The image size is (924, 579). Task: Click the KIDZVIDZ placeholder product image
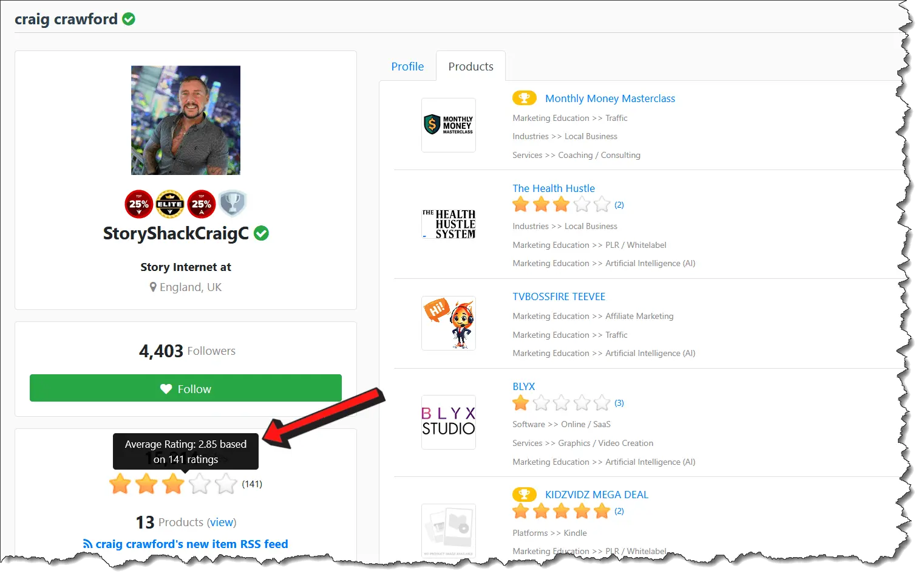pos(449,530)
